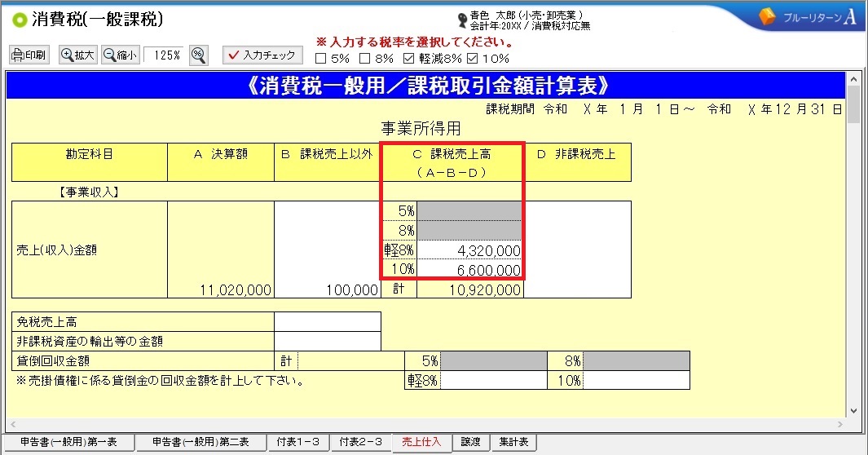Enable the 5% tax rate checkbox
The width and height of the screenshot is (868, 455).
(x=320, y=58)
